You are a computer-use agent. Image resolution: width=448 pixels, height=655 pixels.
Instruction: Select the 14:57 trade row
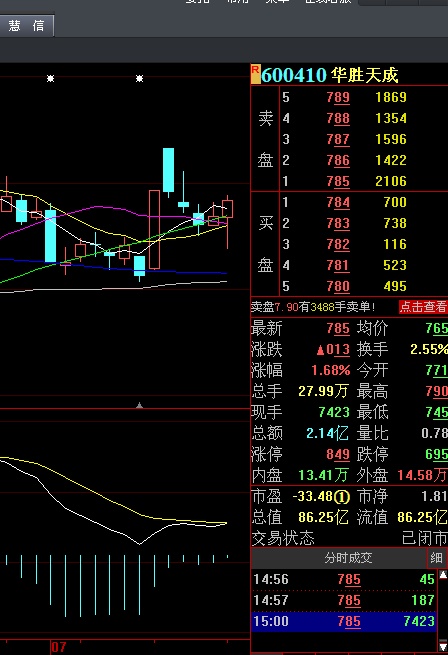(x=344, y=600)
